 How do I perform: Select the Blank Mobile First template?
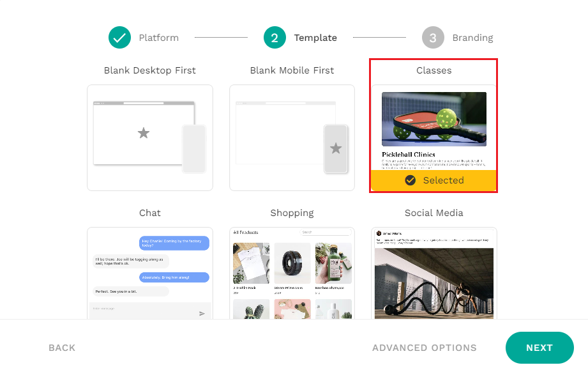(x=292, y=138)
